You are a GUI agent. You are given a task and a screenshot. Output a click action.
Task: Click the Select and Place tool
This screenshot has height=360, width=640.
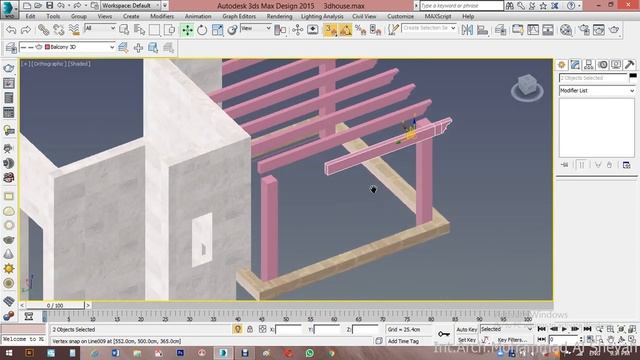[x=232, y=30]
